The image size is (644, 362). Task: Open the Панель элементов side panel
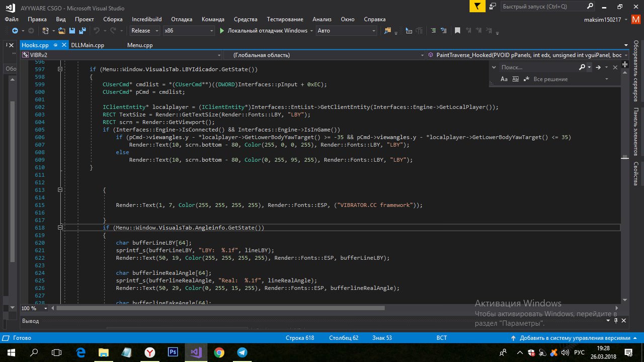636,131
